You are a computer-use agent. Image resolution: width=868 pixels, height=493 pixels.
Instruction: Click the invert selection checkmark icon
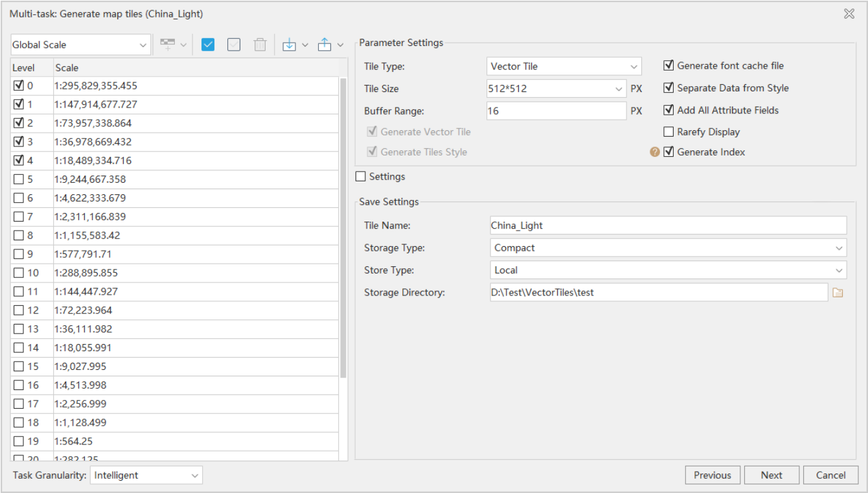234,45
